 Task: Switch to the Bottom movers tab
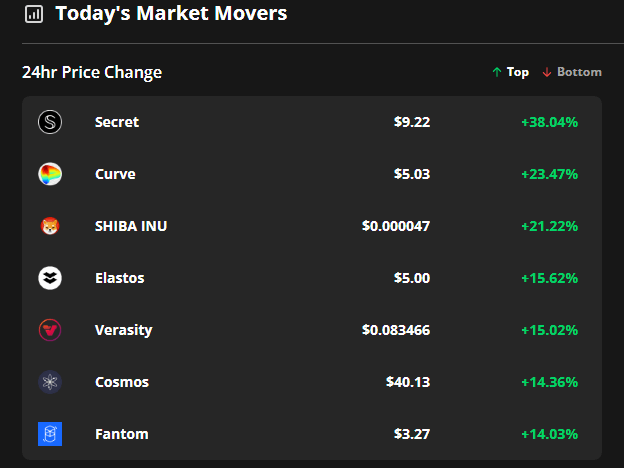(x=572, y=72)
